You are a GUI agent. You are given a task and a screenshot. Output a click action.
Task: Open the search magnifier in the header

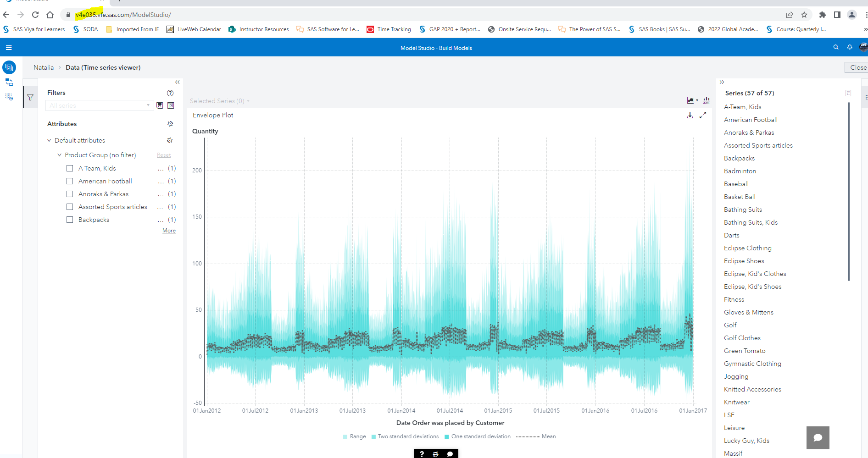click(x=836, y=47)
